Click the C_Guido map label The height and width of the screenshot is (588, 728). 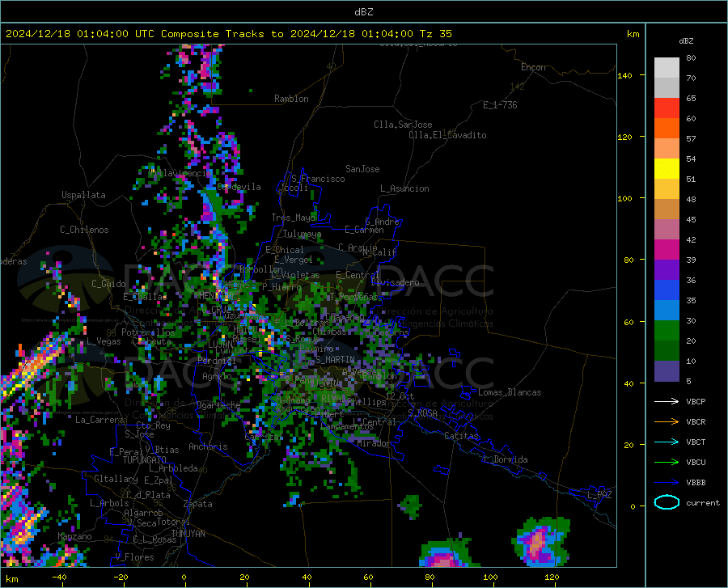108,284
